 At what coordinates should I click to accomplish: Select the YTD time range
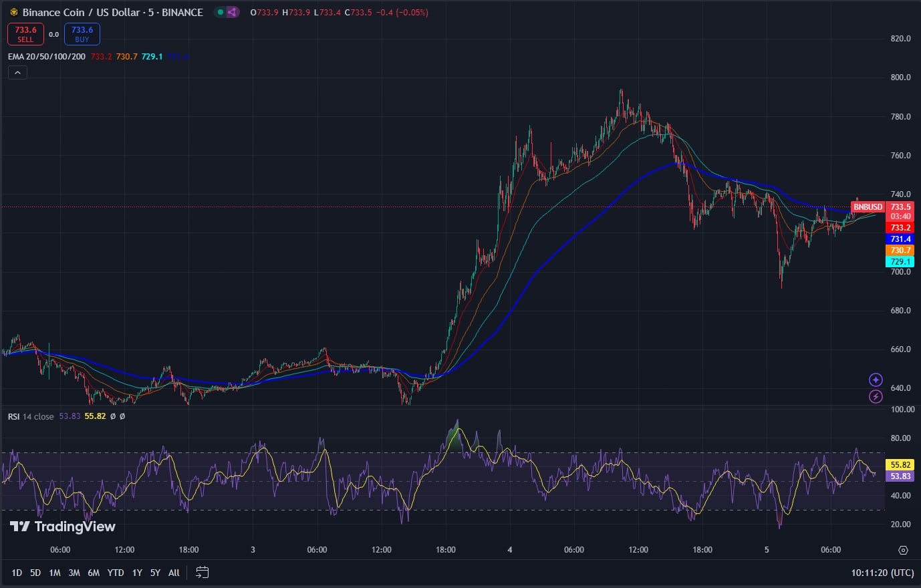[116, 573]
